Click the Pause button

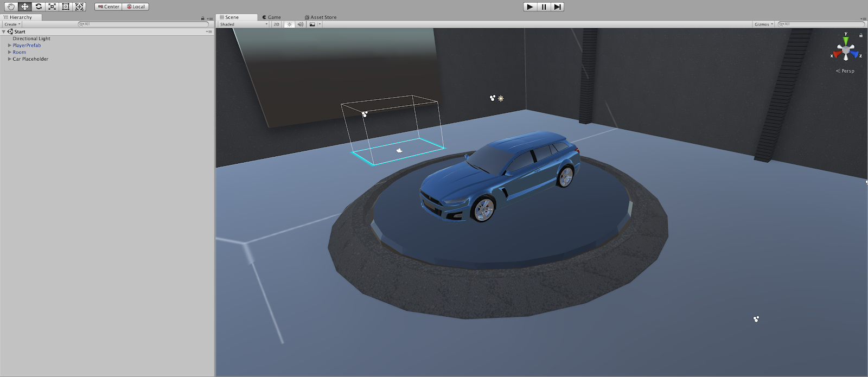(544, 7)
